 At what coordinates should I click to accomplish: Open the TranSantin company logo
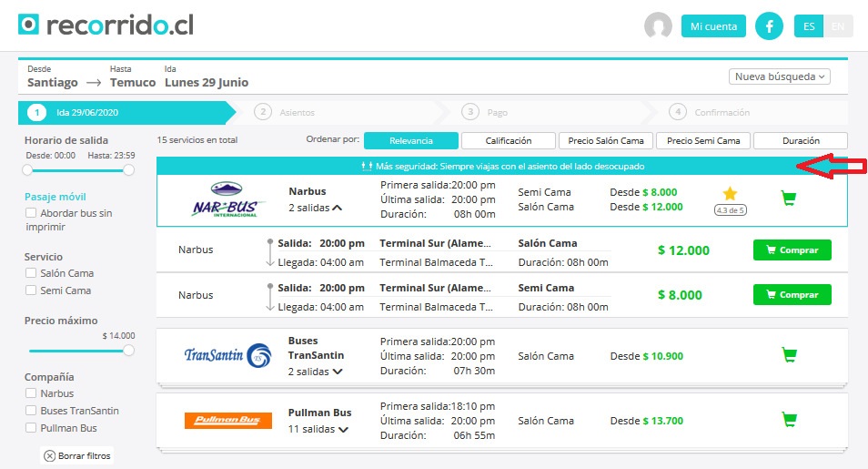click(227, 355)
